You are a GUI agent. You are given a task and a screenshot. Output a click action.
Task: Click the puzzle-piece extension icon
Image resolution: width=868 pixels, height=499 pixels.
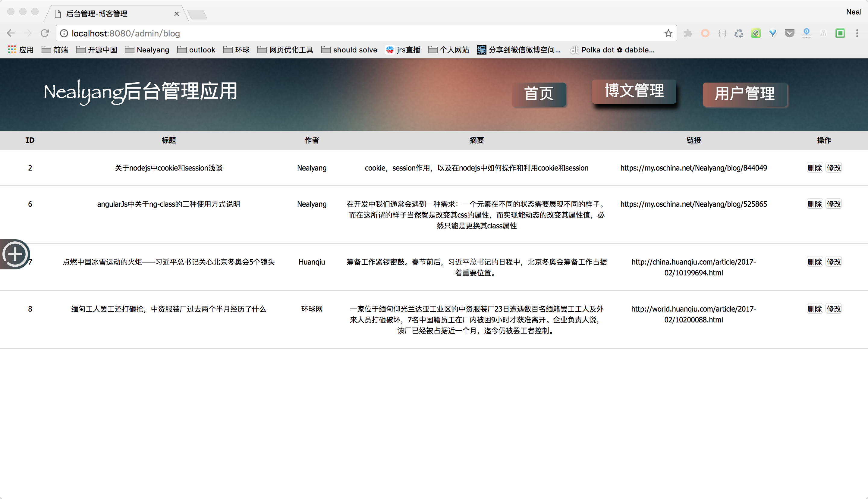(x=688, y=33)
